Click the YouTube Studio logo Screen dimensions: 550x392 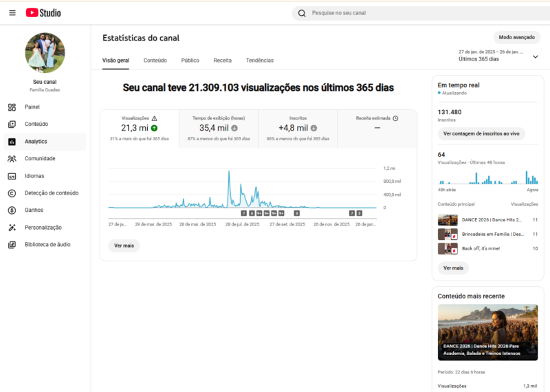point(43,13)
